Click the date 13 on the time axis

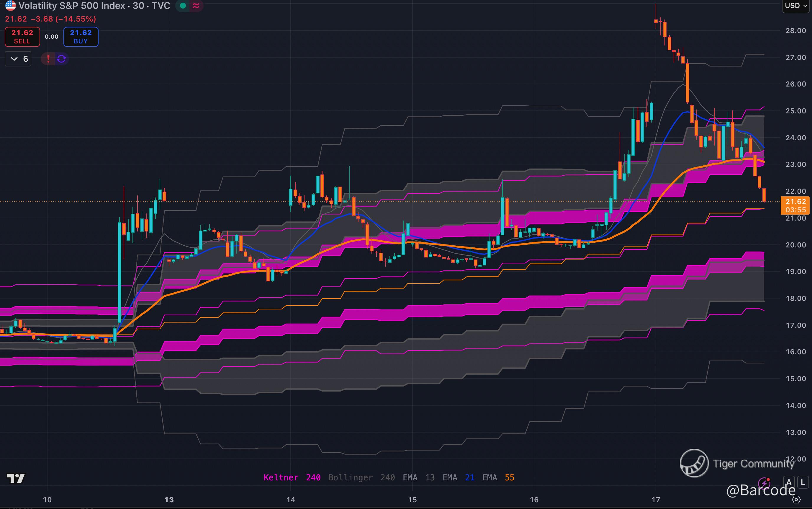click(x=169, y=500)
